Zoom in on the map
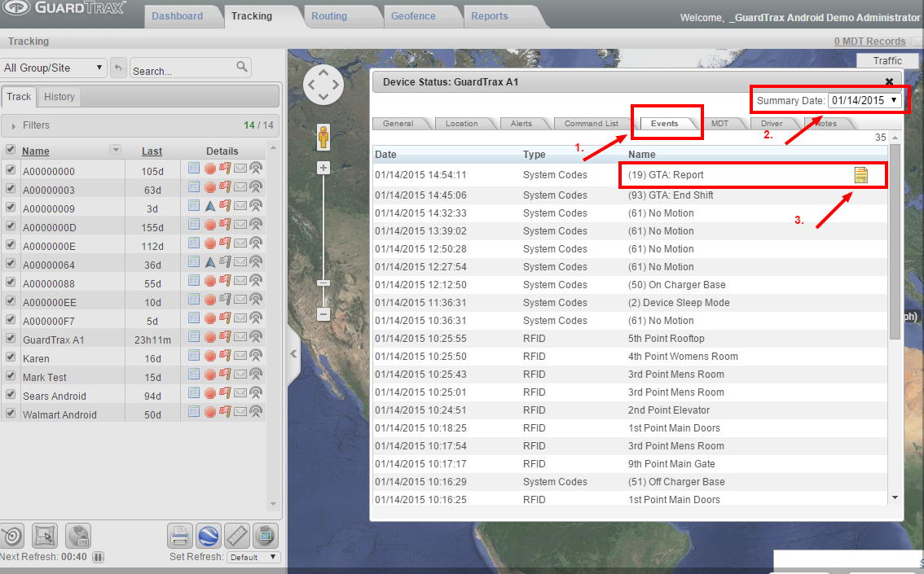The image size is (924, 574). coord(323,168)
